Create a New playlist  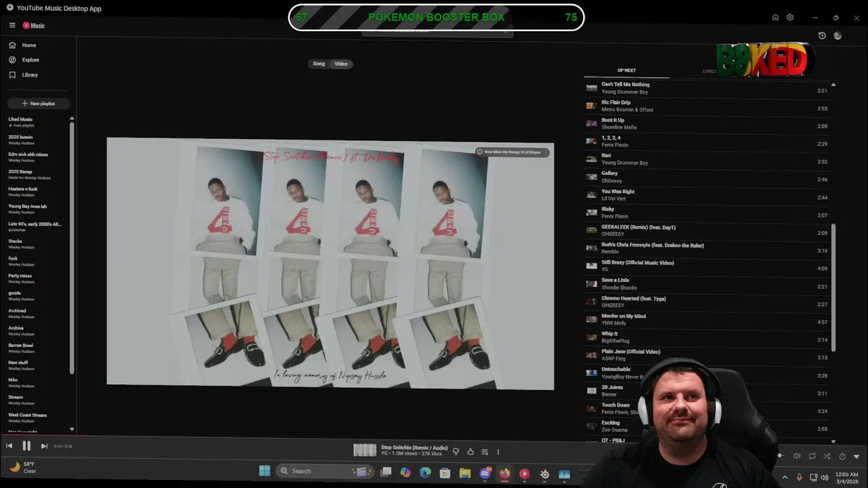click(x=38, y=104)
